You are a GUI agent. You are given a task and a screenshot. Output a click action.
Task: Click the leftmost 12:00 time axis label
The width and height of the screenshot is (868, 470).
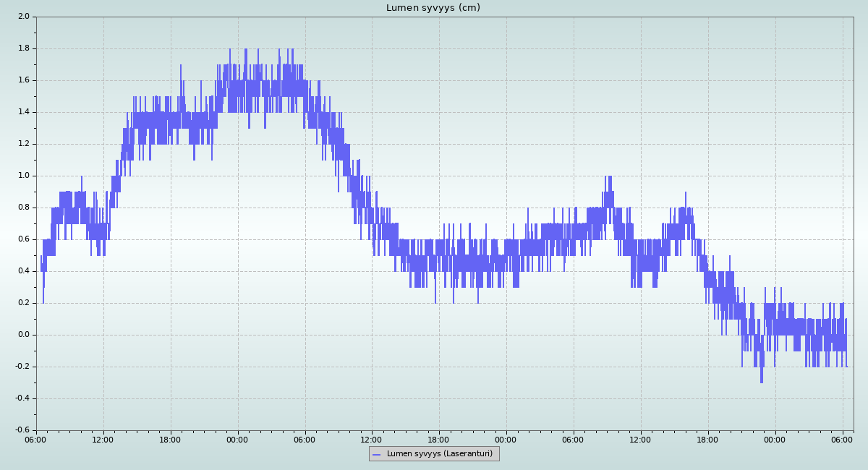coord(103,439)
